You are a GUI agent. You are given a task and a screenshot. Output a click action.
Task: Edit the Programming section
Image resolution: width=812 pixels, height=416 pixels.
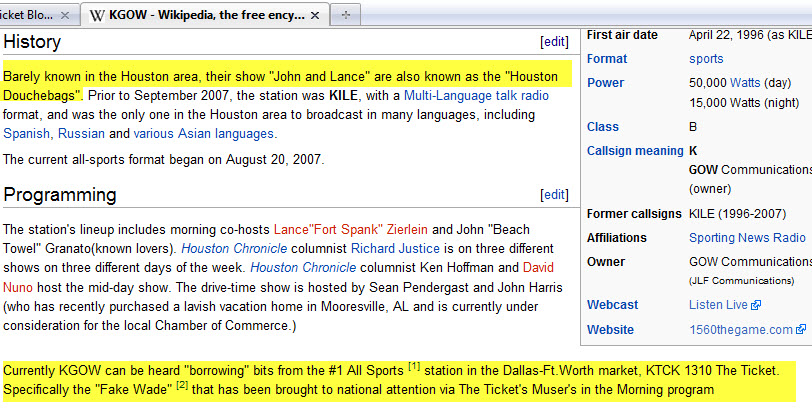coord(555,194)
